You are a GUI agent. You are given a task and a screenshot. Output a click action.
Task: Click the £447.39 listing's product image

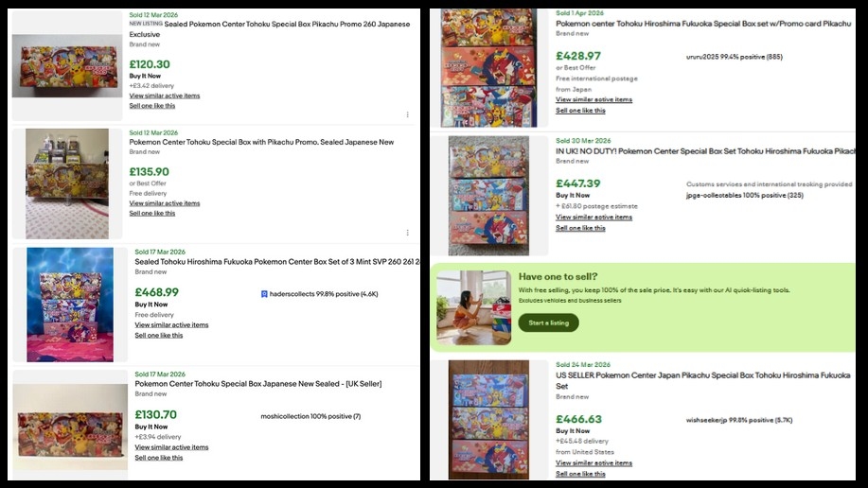pyautogui.click(x=488, y=196)
